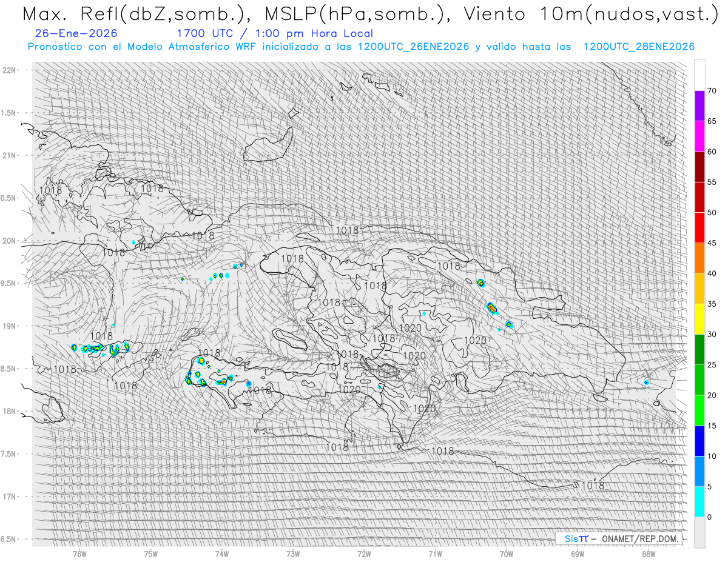Click the colorbar tick label '40'
Viewport: 728px width, 562px height.
(x=712, y=273)
